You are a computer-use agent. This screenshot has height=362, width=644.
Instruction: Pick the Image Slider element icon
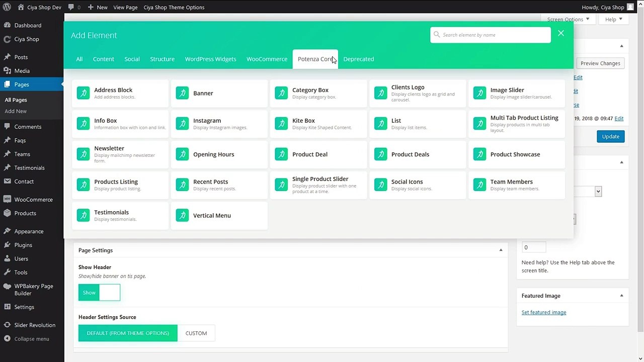click(479, 93)
